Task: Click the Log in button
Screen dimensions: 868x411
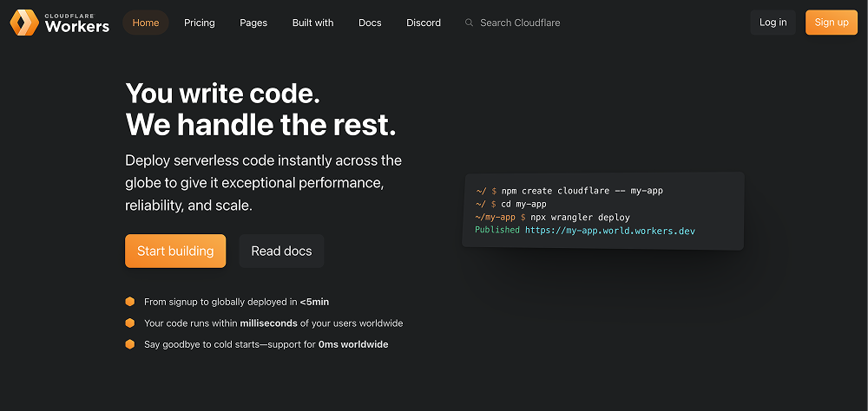Action: coord(773,23)
